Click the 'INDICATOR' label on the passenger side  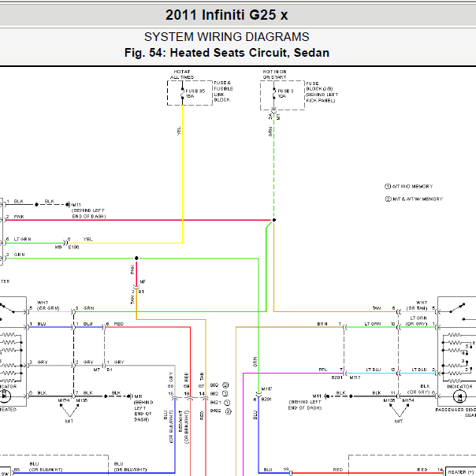pos(459,386)
